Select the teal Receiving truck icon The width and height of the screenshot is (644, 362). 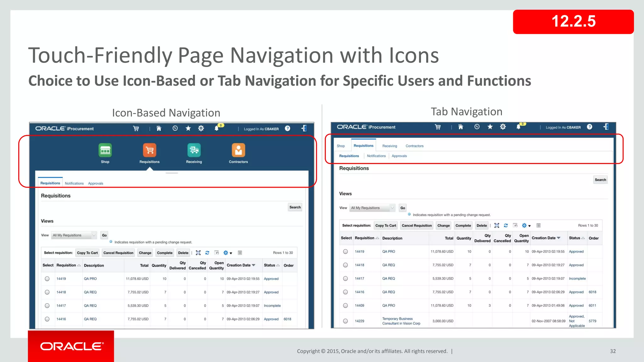[x=194, y=150]
